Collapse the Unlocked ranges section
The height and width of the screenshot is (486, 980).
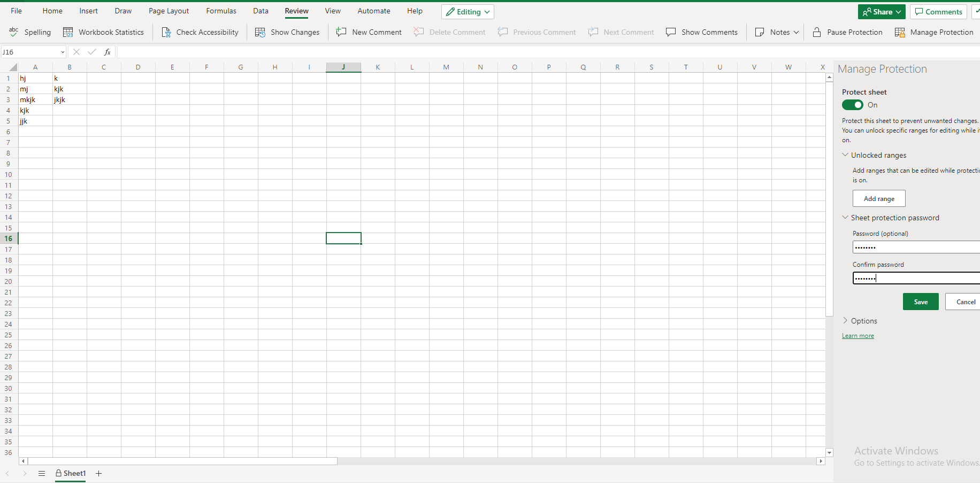coord(845,155)
